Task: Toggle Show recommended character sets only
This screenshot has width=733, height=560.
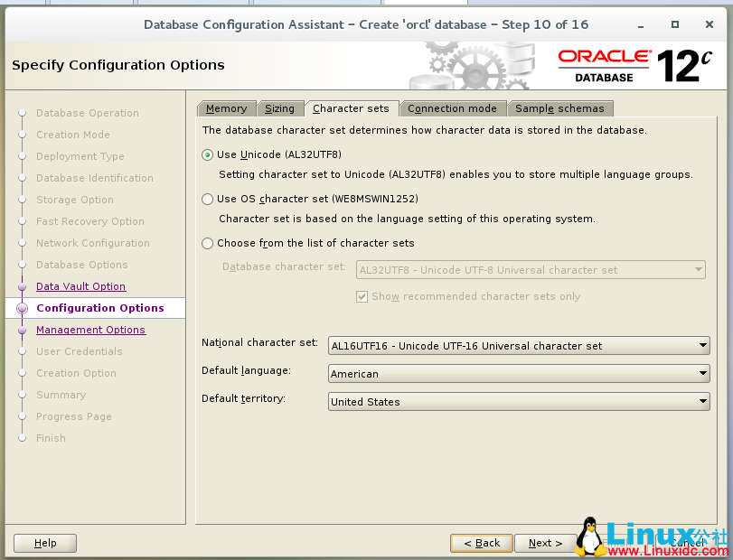Action: coord(362,296)
